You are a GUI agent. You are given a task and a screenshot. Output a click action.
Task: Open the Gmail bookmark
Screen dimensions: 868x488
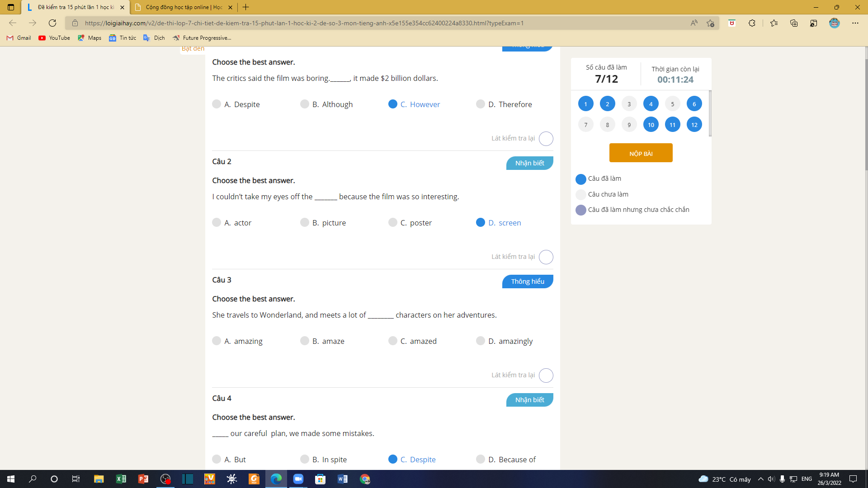click(19, 38)
